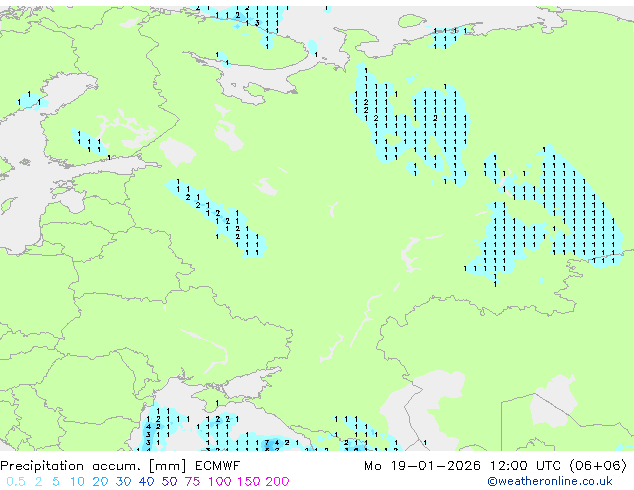Click the 40 legend value
This screenshot has height=490, width=634.
pyautogui.click(x=146, y=482)
